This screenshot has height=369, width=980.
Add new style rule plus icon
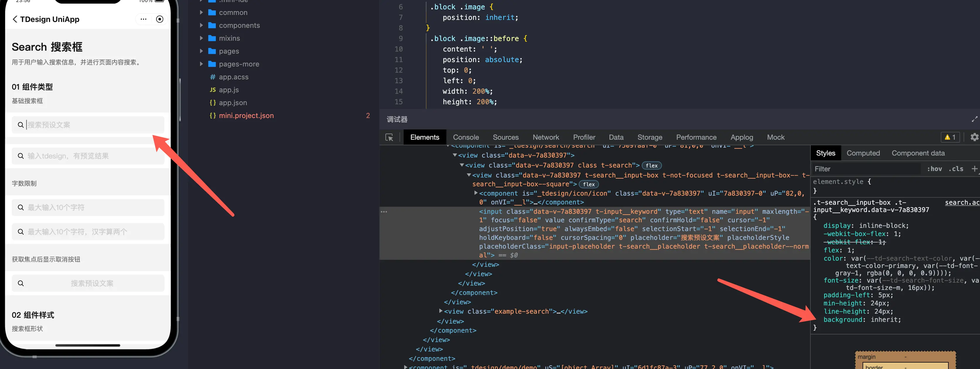[974, 168]
